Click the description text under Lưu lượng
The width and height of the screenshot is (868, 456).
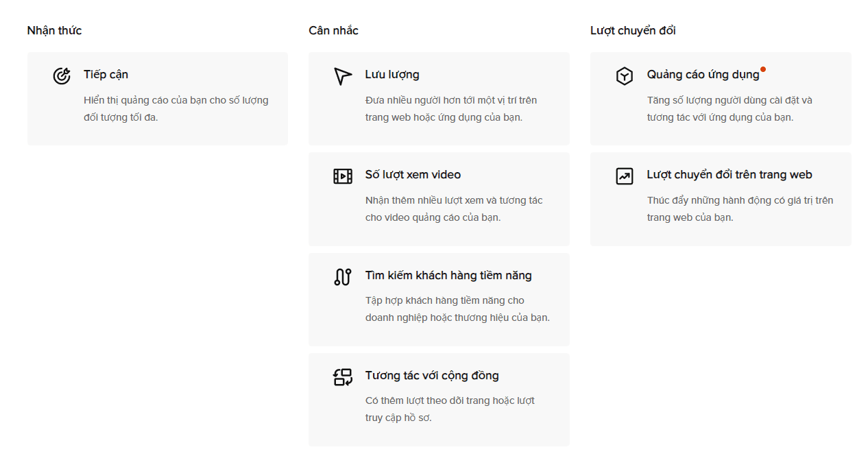coord(450,108)
